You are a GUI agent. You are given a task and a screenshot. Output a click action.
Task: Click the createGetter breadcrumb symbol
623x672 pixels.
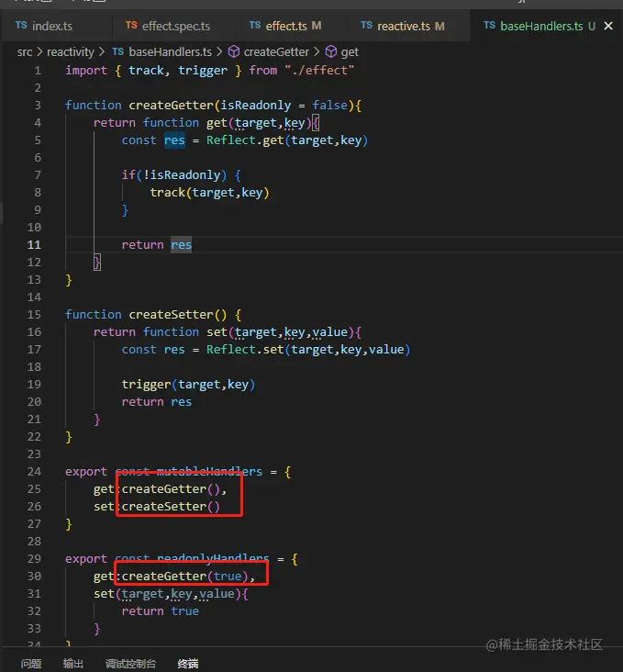pyautogui.click(x=276, y=51)
